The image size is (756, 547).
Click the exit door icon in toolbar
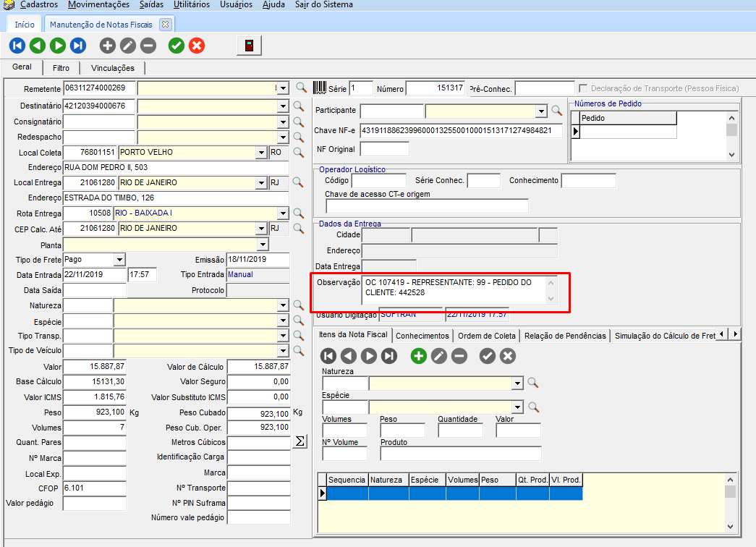point(249,46)
